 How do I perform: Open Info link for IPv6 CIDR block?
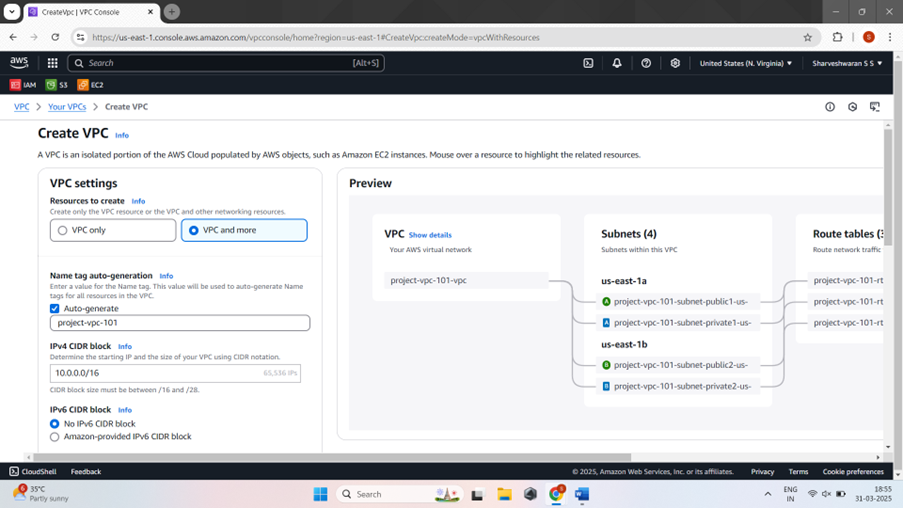click(x=124, y=410)
